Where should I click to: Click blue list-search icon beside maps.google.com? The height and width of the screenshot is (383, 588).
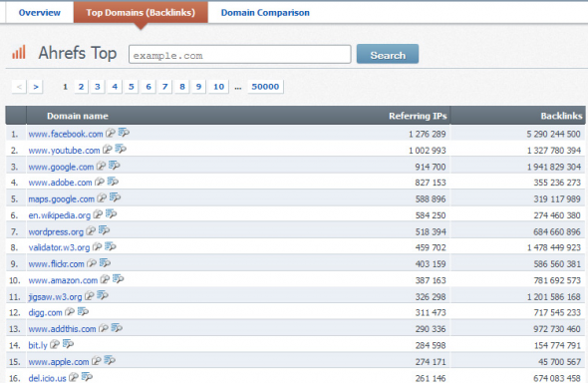(x=115, y=197)
